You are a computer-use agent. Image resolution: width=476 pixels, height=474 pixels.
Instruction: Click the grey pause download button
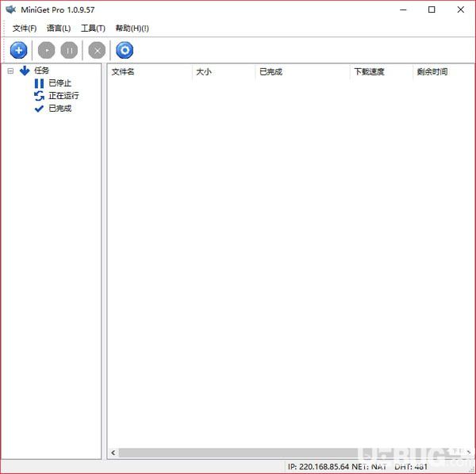point(69,50)
